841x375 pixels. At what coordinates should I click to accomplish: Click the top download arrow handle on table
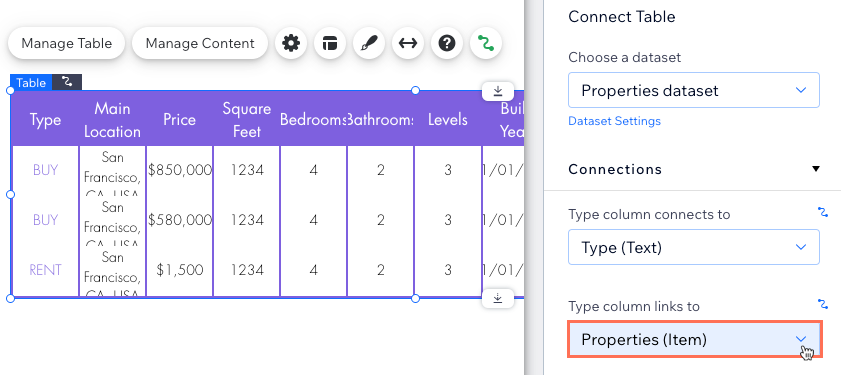pyautogui.click(x=498, y=91)
